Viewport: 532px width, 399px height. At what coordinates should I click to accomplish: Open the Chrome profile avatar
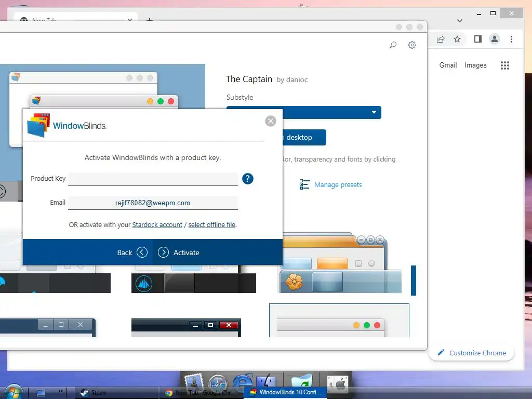coord(495,39)
